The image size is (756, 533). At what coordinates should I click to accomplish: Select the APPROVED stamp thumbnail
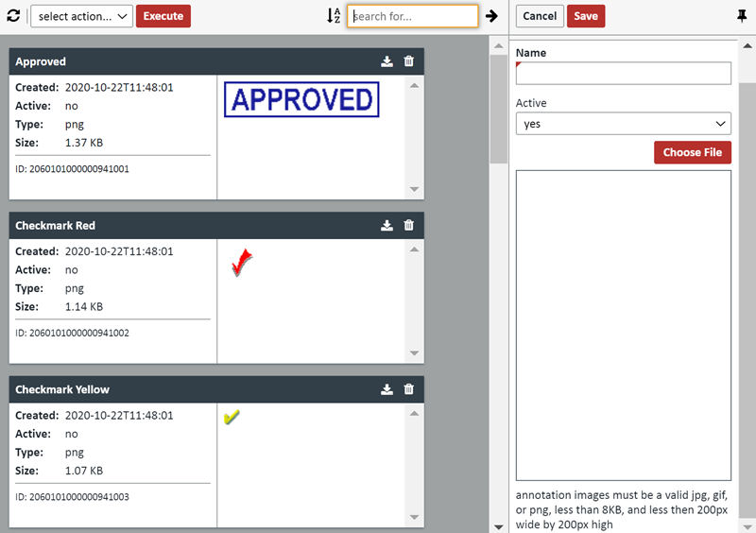[301, 99]
